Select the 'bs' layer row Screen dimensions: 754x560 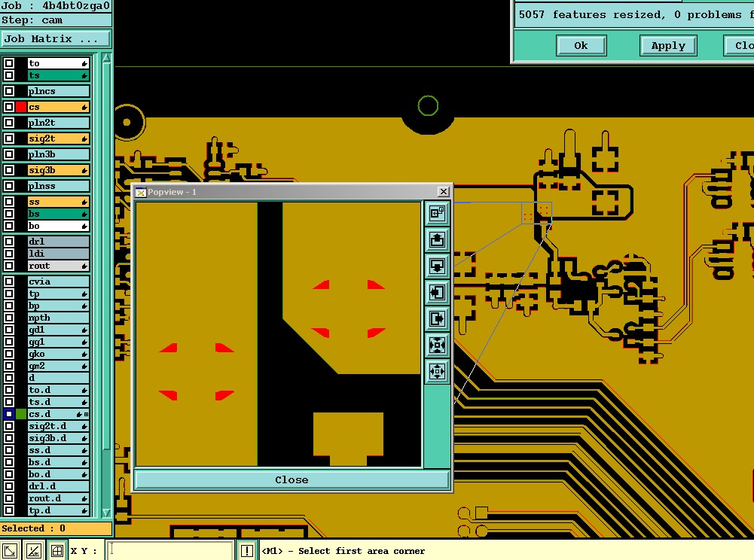(x=59, y=214)
